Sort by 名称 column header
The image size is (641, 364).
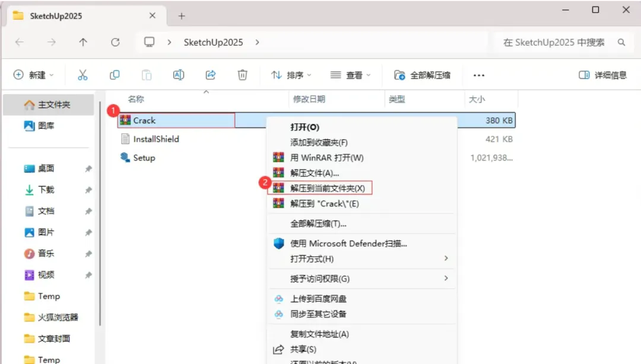(136, 99)
